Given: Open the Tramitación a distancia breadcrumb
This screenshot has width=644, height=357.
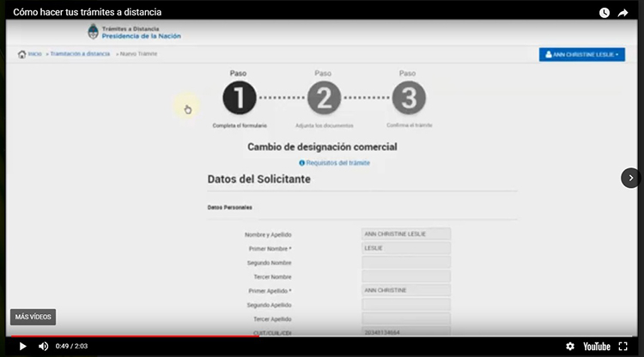Looking at the screenshot, I should point(80,54).
